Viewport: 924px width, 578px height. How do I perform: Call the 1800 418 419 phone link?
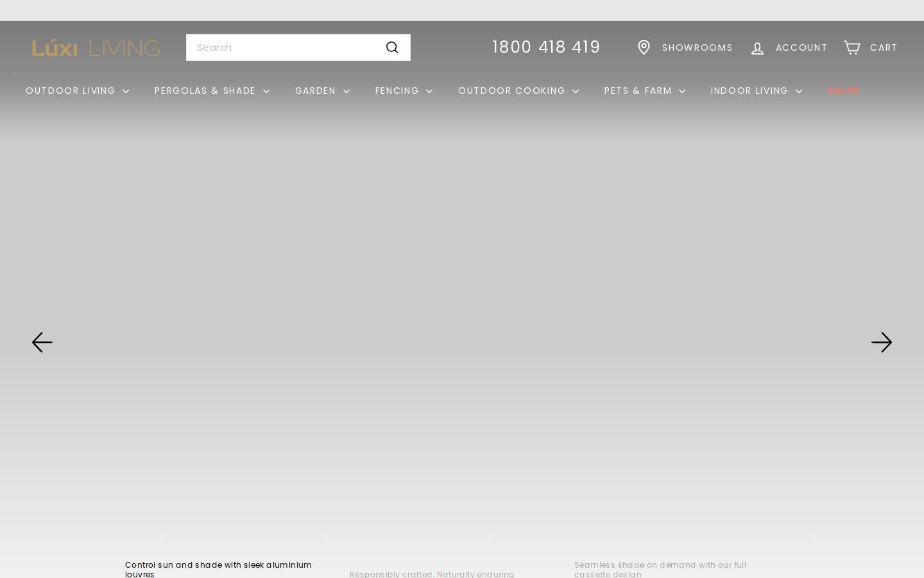(546, 48)
